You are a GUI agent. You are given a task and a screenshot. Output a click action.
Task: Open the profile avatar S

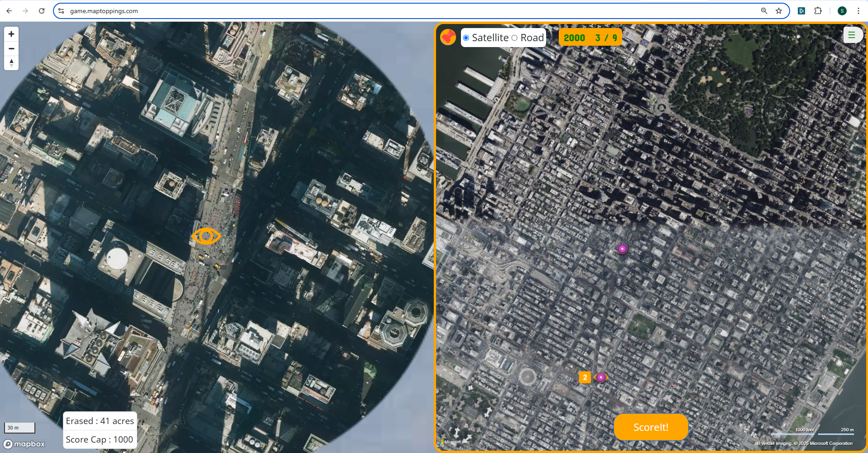tap(842, 11)
